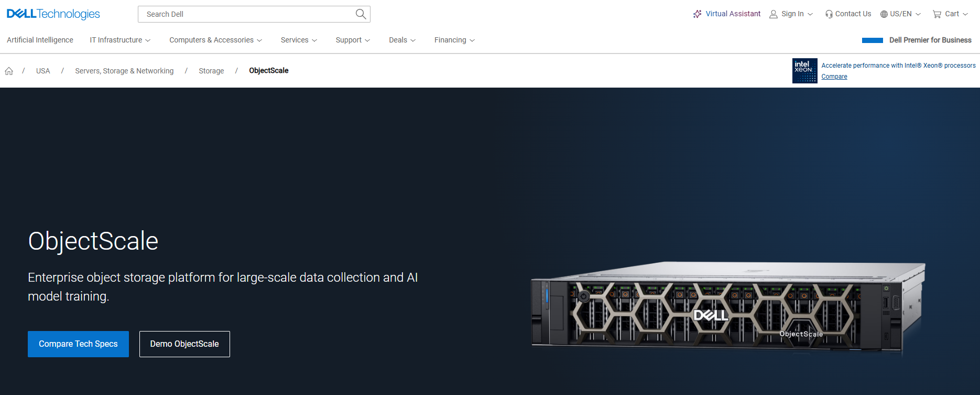
Task: Click the Compare Tech Specs button
Action: click(78, 344)
